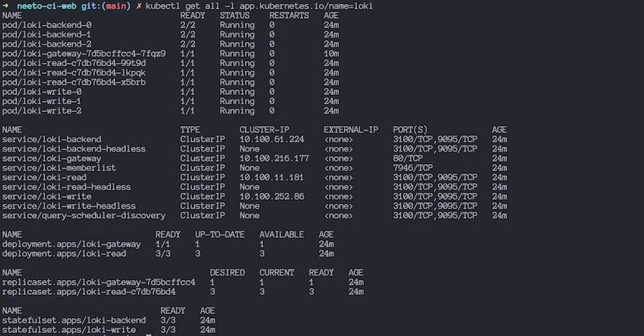The width and height of the screenshot is (644, 336).
Task: Click 2/2 ready value of loki-backend-0
Action: coord(187,25)
